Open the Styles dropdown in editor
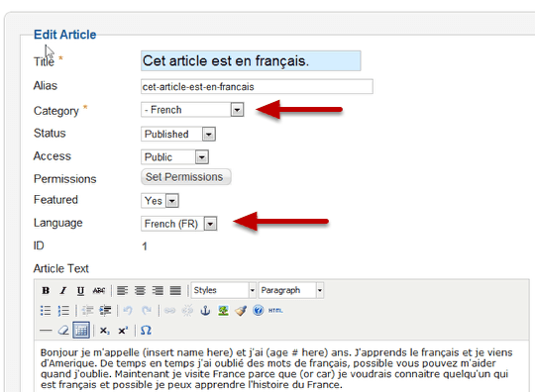The width and height of the screenshot is (535, 392). tap(223, 290)
